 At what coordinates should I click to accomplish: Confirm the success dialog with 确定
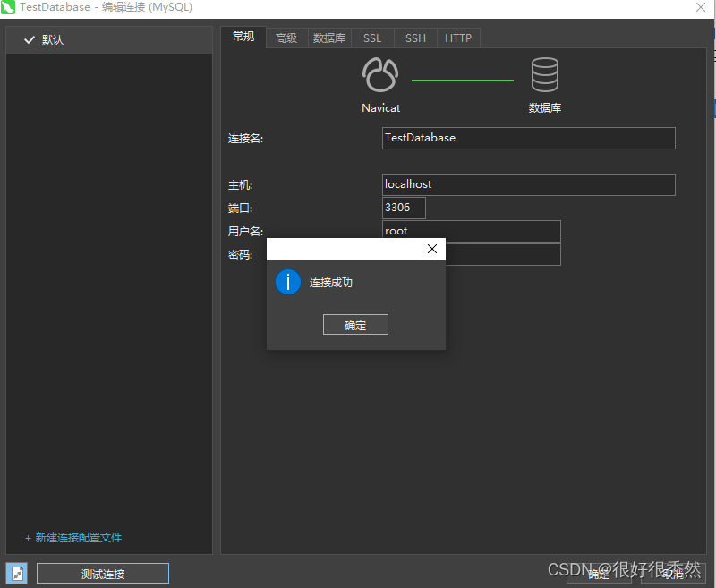tap(355, 325)
